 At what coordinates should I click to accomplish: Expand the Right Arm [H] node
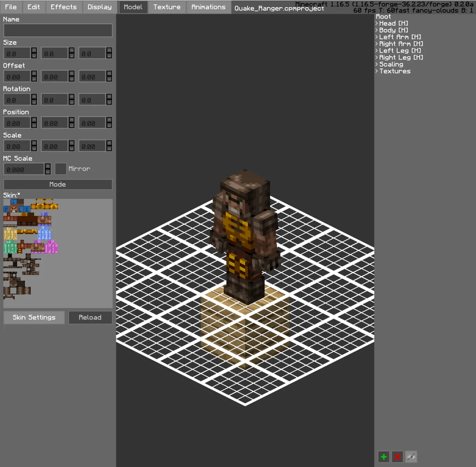click(377, 44)
